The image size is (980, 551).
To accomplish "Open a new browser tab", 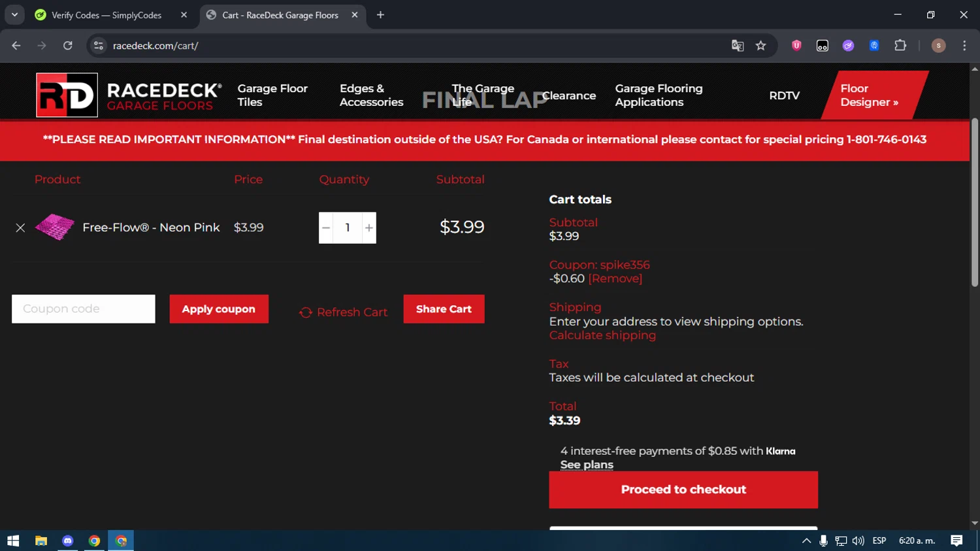I will point(380,15).
